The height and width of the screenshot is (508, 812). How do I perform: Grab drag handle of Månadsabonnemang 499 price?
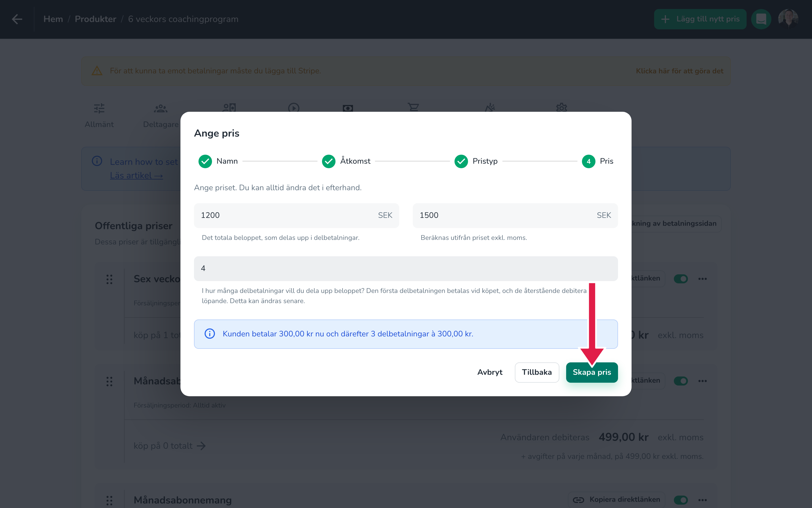point(109,381)
